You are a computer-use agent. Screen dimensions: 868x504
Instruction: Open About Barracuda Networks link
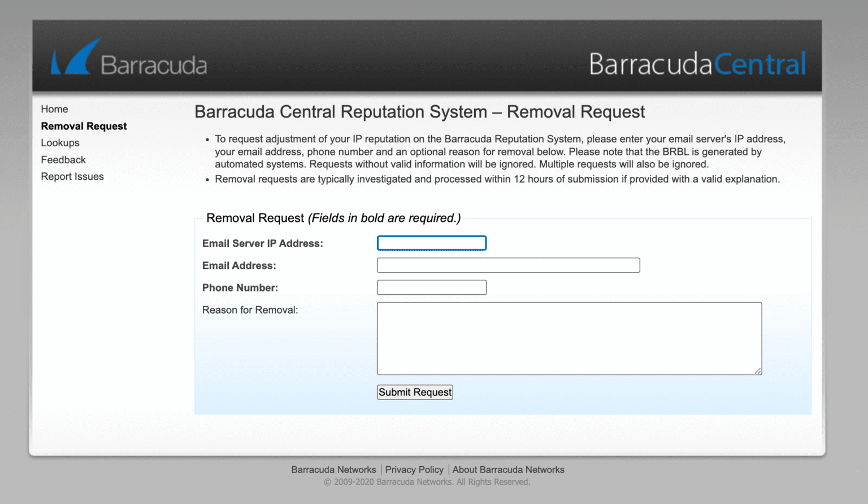[508, 470]
